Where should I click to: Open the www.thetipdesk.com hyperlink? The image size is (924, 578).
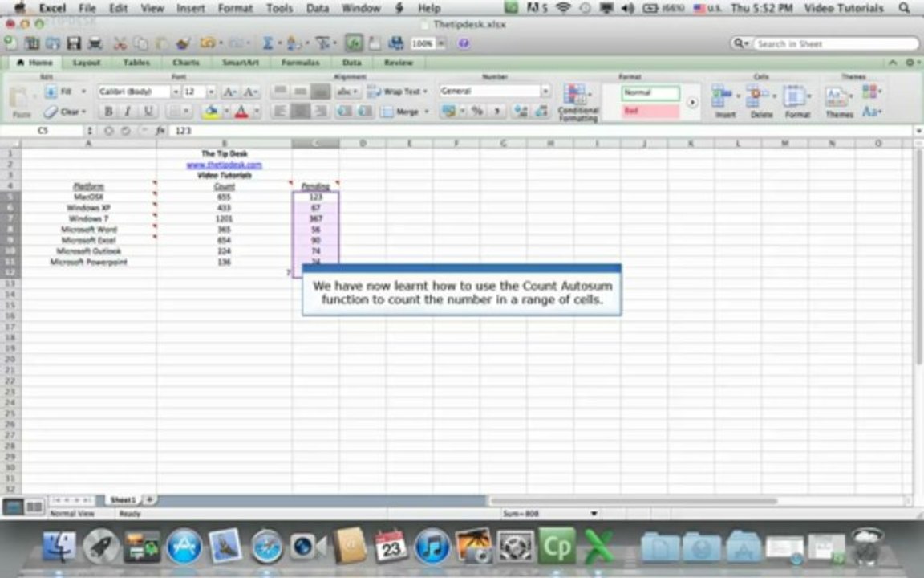pos(224,165)
